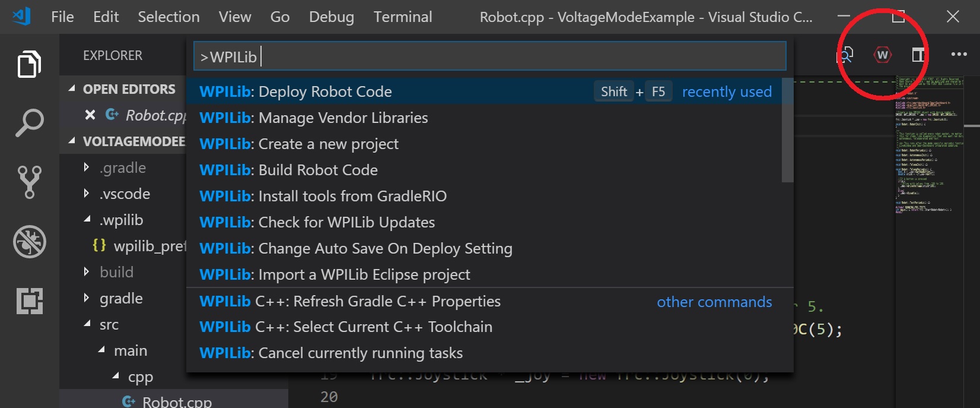This screenshot has width=980, height=408.
Task: Click the VS Code logo icon
Action: pos(21,17)
